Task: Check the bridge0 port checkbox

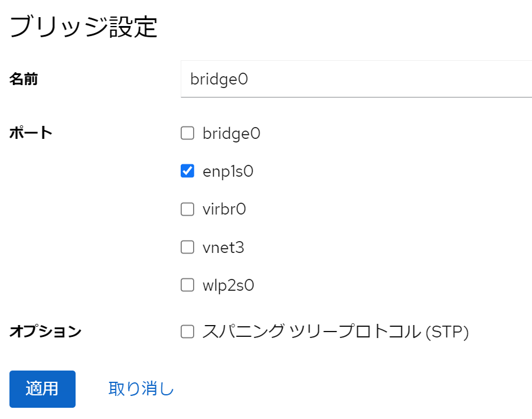Action: tap(187, 133)
